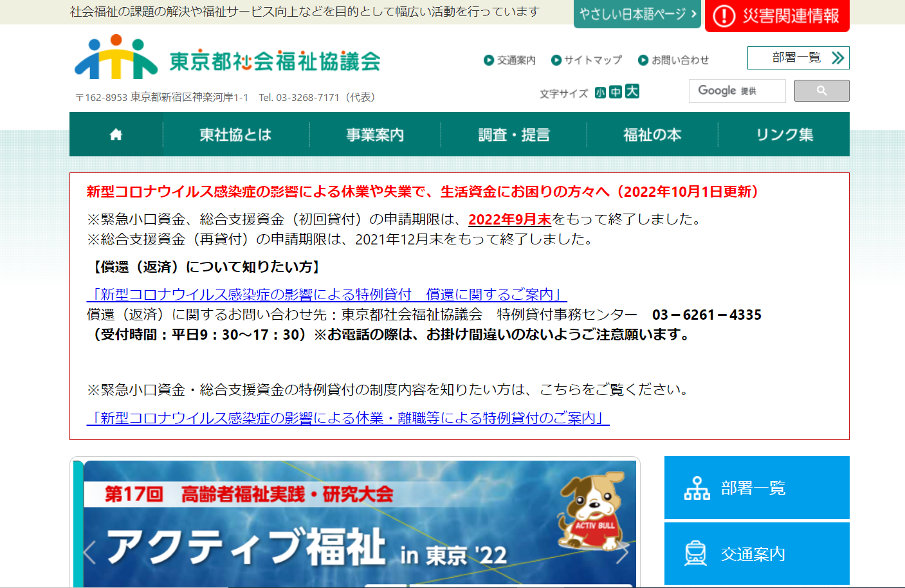Screen dimensions: 905x588
Task: Click the 部署一覧 header button
Action: (x=798, y=58)
